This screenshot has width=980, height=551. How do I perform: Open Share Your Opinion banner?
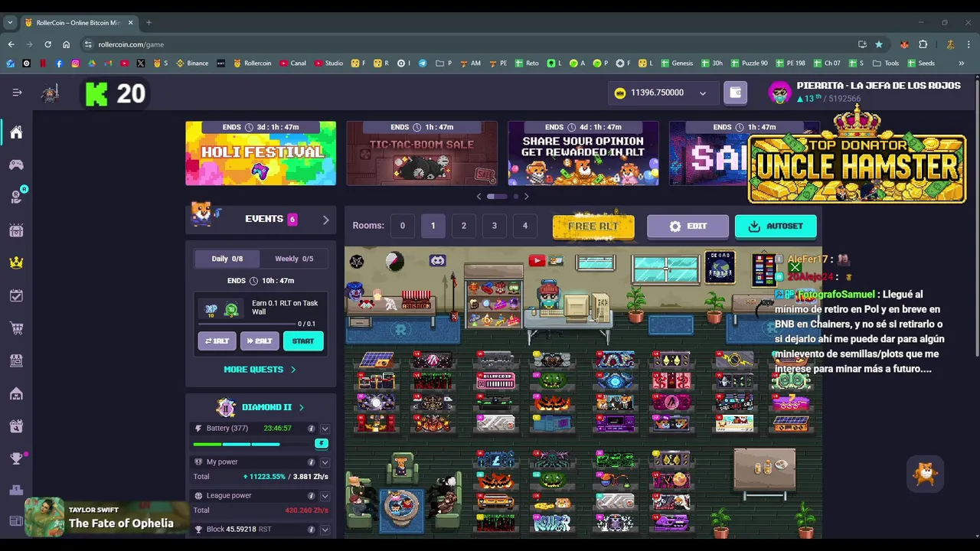(583, 153)
